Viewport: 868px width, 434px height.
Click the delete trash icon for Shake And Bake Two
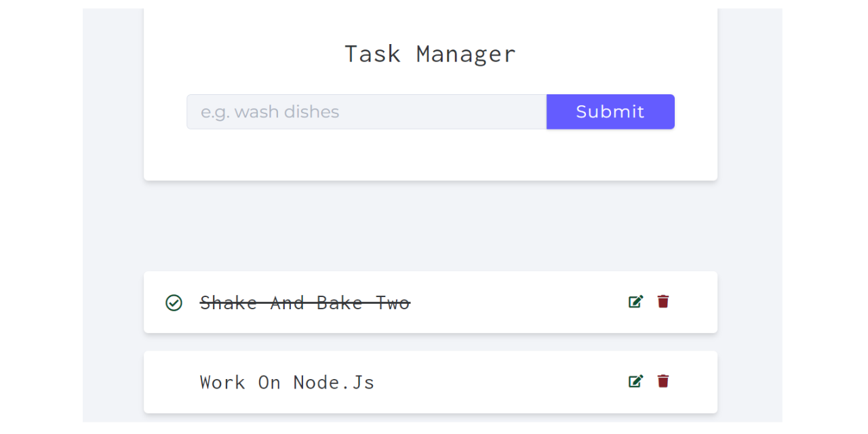coord(663,301)
